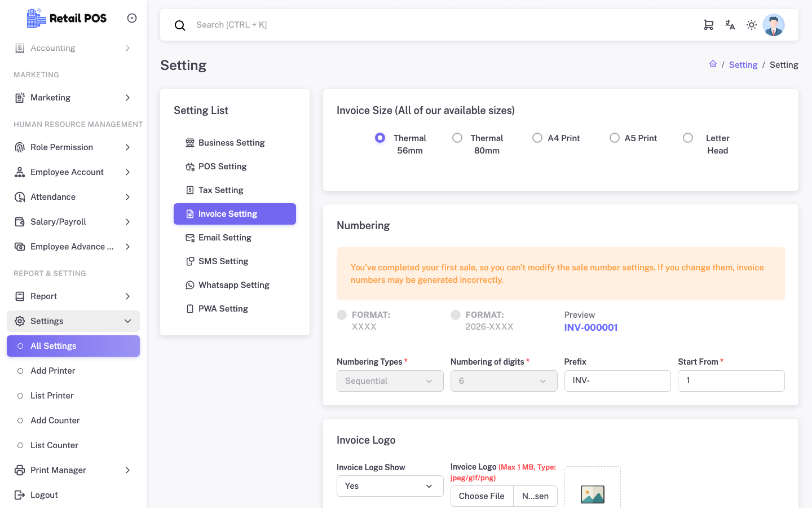Screen dimensions: 812x508
Task: Expand the Employee Advance sidebar menu
Action: (x=73, y=247)
